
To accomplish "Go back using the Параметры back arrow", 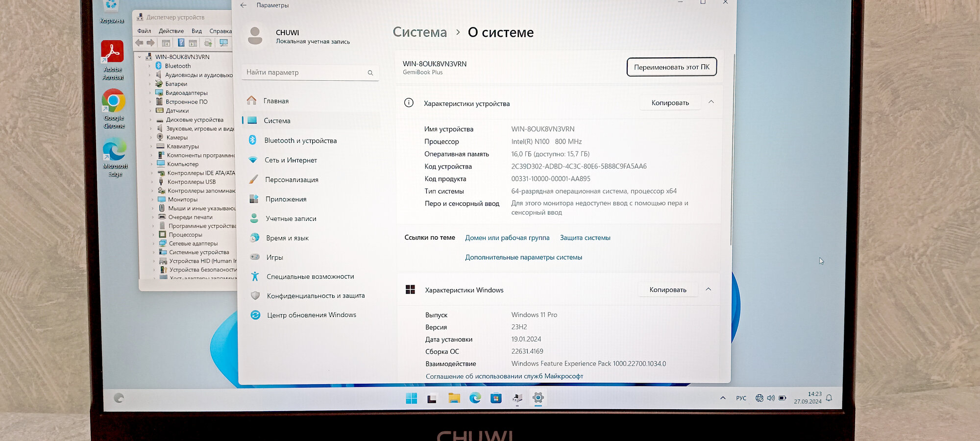I will (x=244, y=5).
